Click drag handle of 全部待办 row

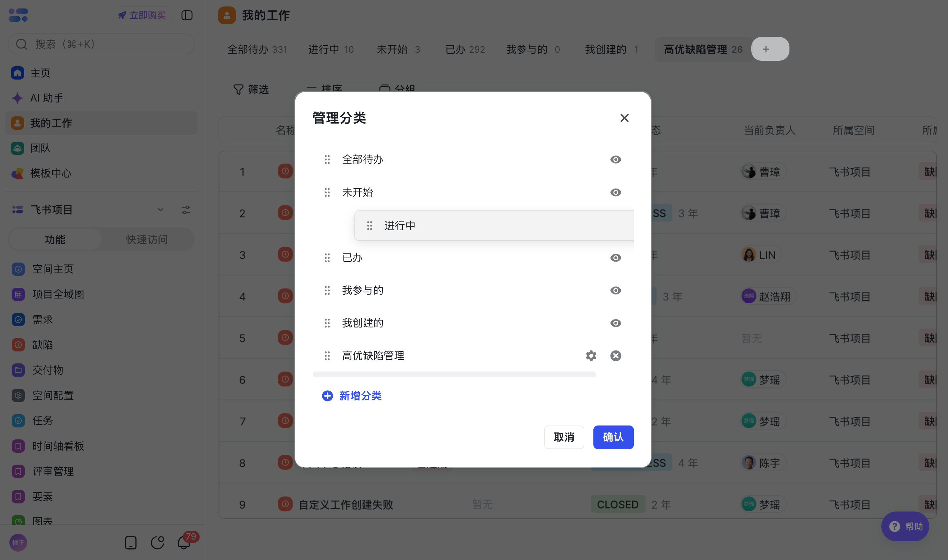click(x=327, y=160)
